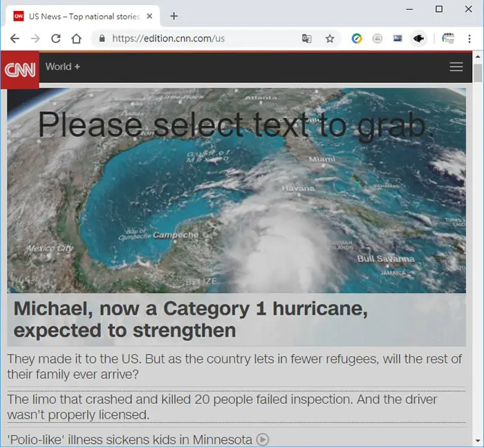Reload the CNN page
484x448 pixels.
point(55,39)
